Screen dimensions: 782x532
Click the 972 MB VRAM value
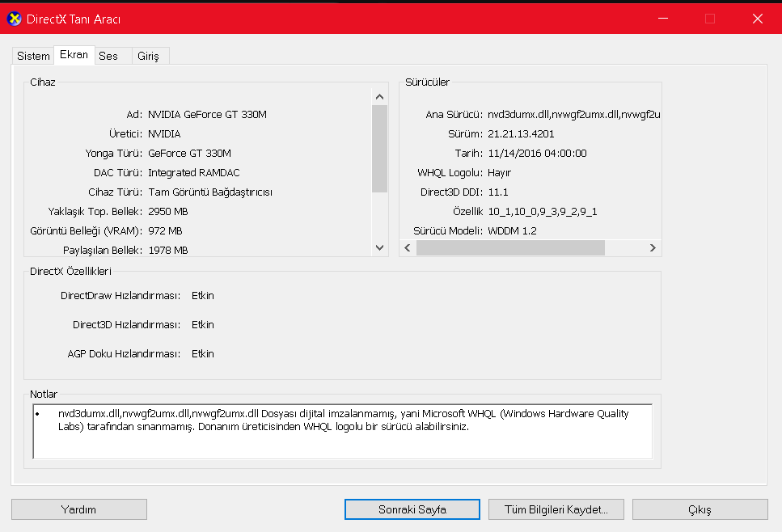pos(165,231)
